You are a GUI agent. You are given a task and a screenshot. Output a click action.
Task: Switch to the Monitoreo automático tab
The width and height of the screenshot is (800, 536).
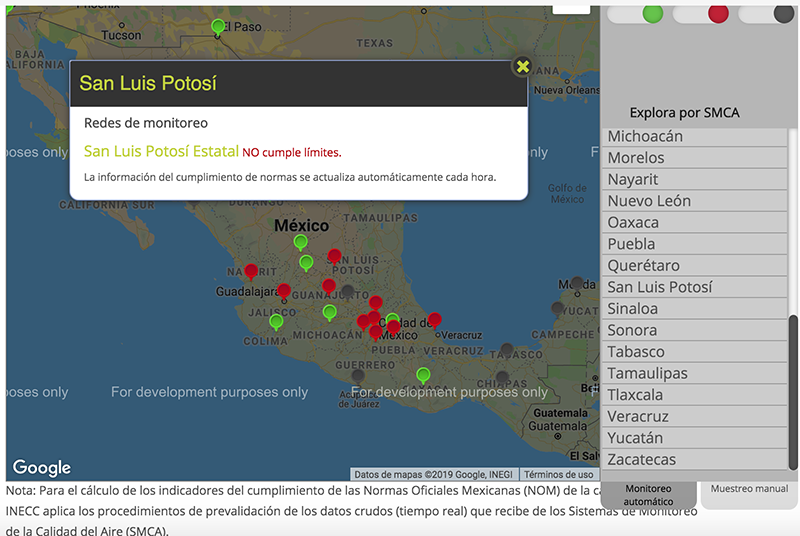point(648,495)
